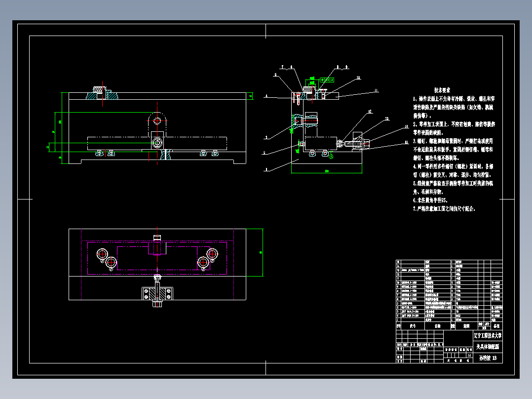Click the 代号 column header
The height and width of the screenshot is (399, 532).
point(413,326)
